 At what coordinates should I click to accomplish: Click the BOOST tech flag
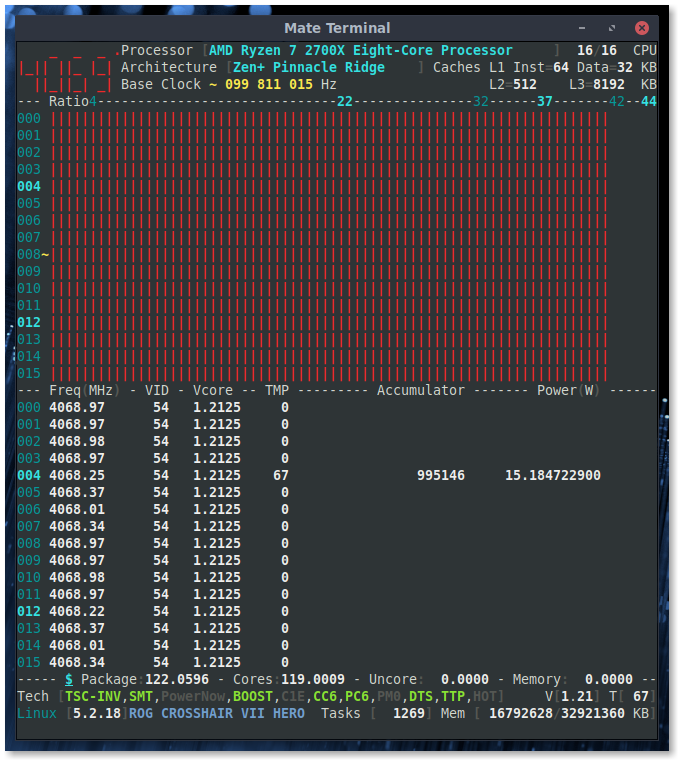(x=253, y=697)
